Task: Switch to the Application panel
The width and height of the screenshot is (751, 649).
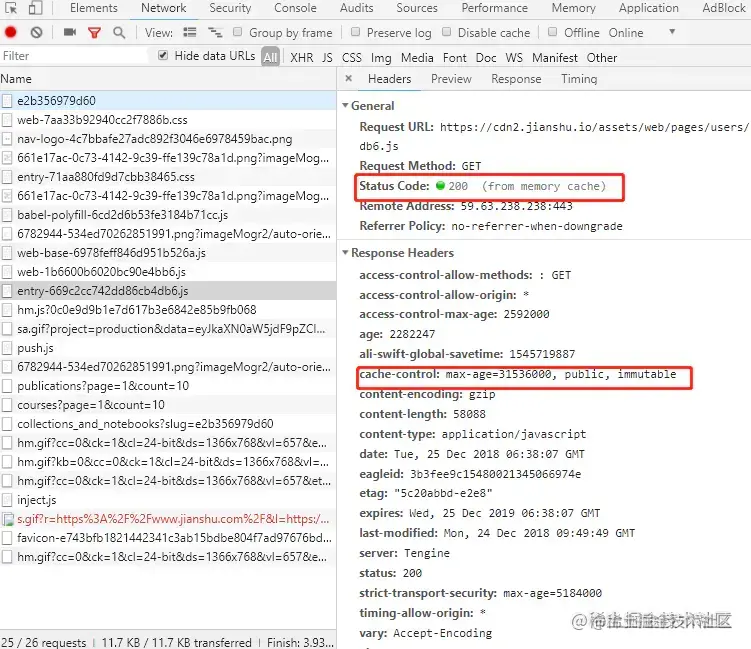Action: coord(649,8)
